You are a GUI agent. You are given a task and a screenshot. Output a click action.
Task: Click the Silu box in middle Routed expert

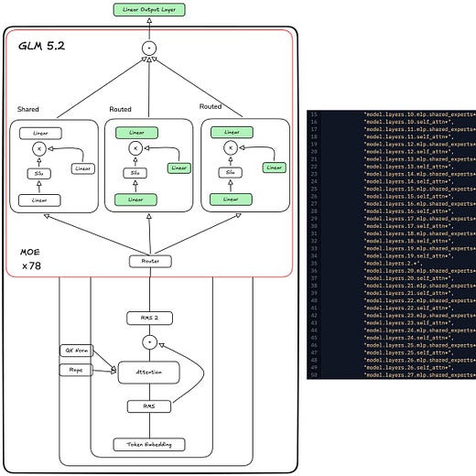pyautogui.click(x=135, y=173)
